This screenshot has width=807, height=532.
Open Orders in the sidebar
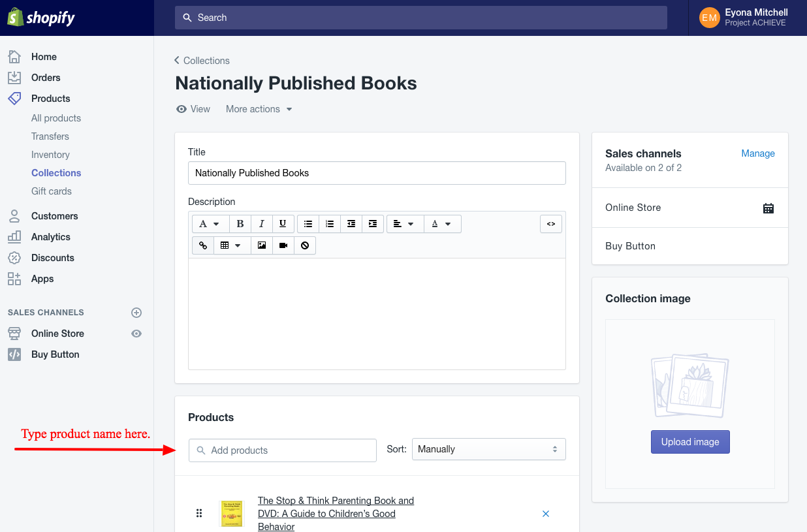pos(46,78)
